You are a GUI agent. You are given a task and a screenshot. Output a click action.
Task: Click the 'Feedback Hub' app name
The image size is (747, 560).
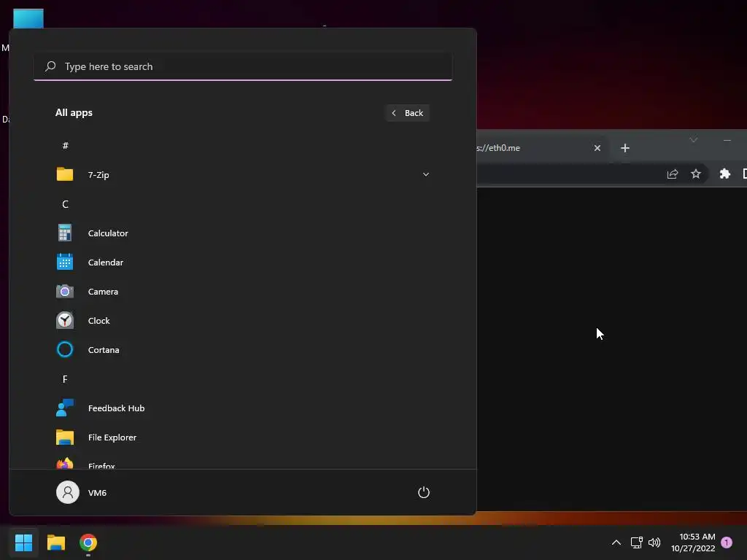tap(116, 408)
